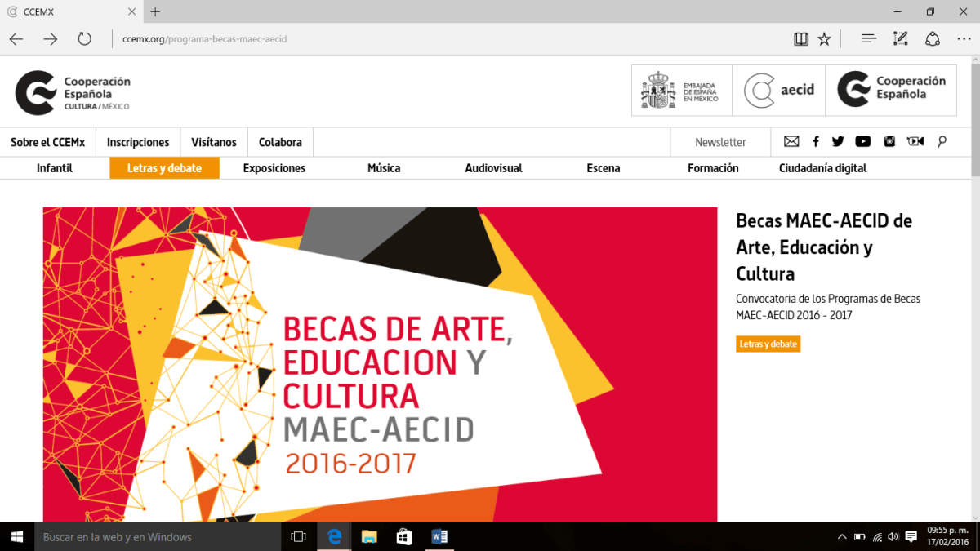Click the Convocatoria de los Programas text
This screenshot has height=551, width=980.
(x=828, y=307)
